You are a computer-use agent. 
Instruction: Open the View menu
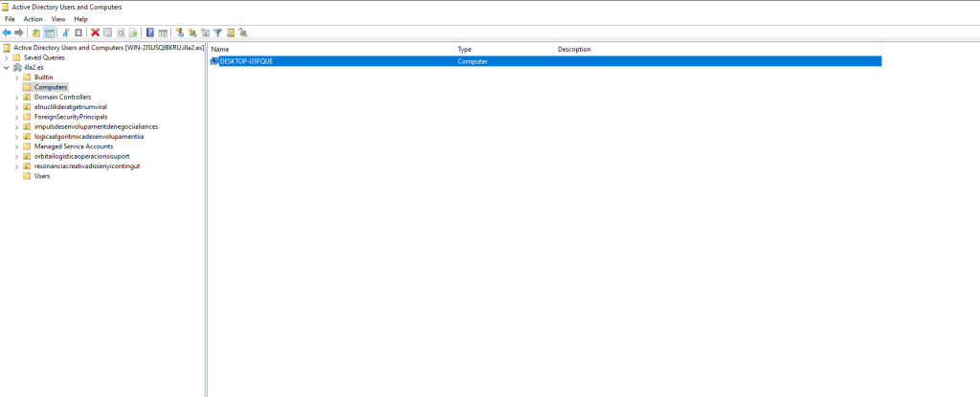tap(58, 19)
